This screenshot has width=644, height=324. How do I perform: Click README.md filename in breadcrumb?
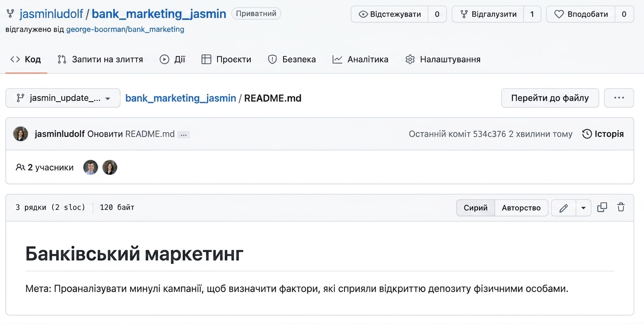pyautogui.click(x=273, y=98)
